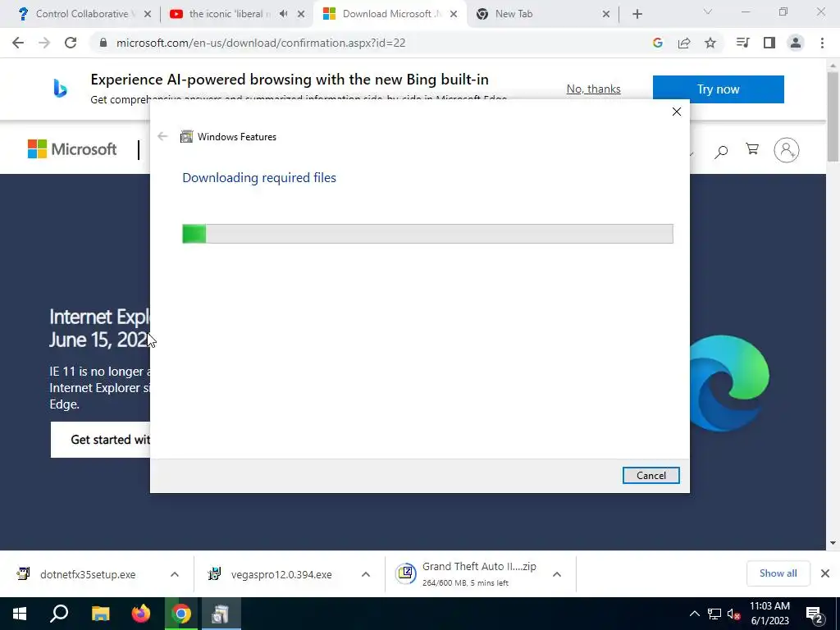Click the Google icon in address bar
Image resolution: width=840 pixels, height=630 pixels.
point(658,43)
